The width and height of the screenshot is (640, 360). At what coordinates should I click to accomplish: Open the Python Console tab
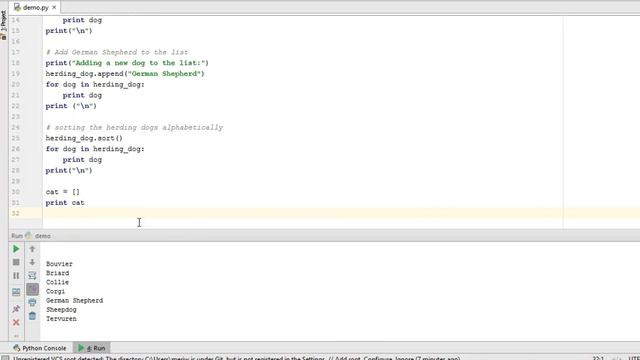coord(40,348)
